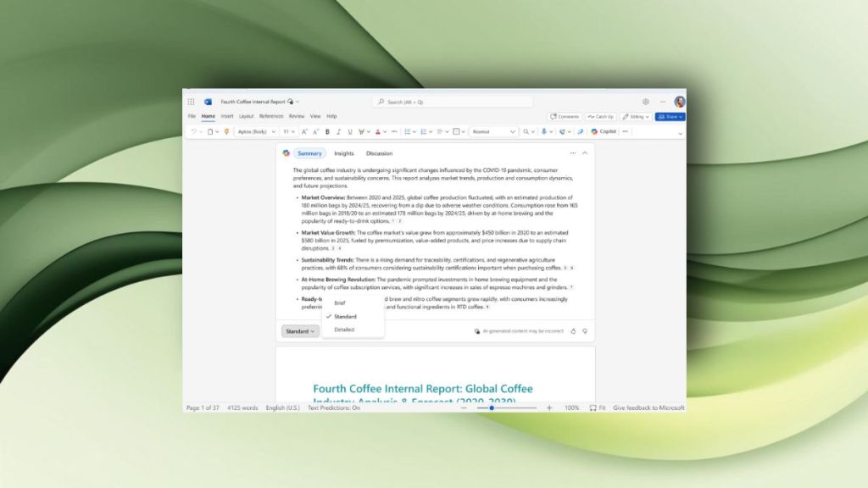
Task: Toggle Underline formatting
Action: 350,131
